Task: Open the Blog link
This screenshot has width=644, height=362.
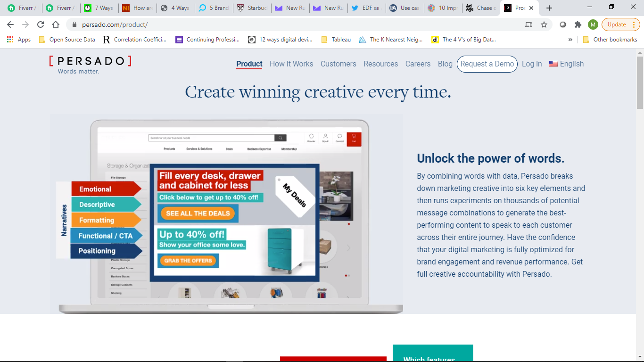Action: tap(445, 64)
